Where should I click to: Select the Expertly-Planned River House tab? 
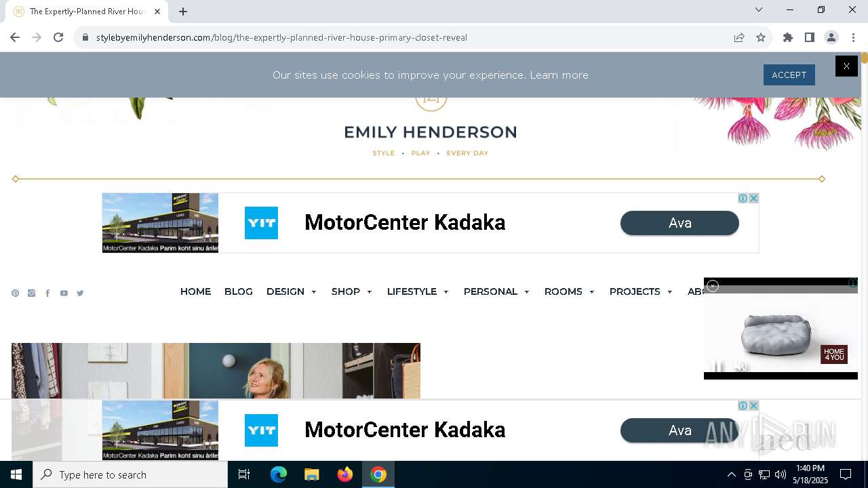(x=87, y=12)
